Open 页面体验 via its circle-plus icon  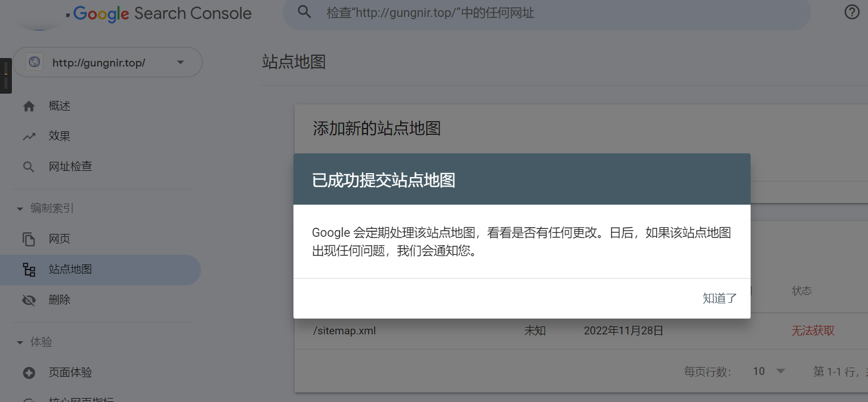pos(29,373)
